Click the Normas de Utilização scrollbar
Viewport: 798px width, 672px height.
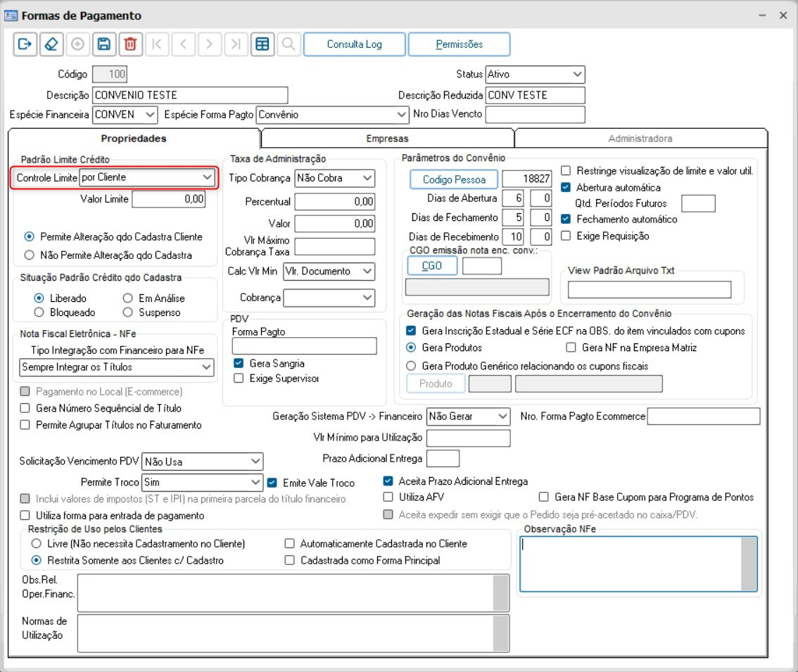501,633
